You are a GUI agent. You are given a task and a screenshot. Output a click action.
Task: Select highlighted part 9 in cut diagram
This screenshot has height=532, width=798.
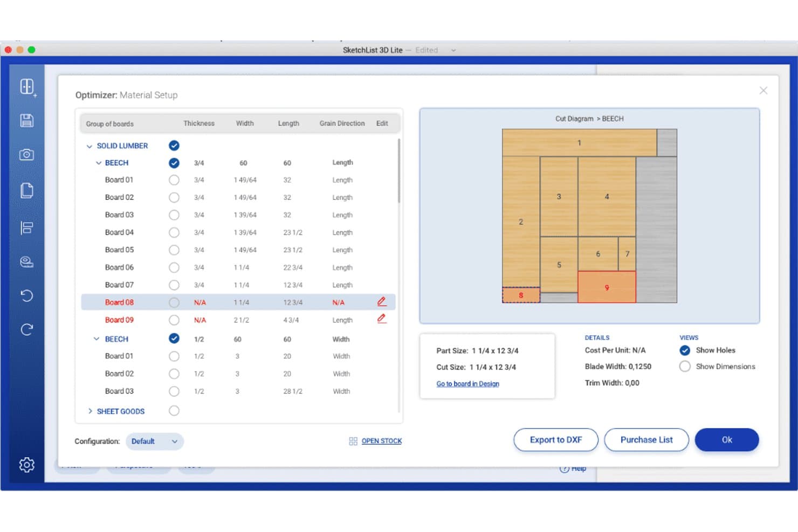point(607,287)
